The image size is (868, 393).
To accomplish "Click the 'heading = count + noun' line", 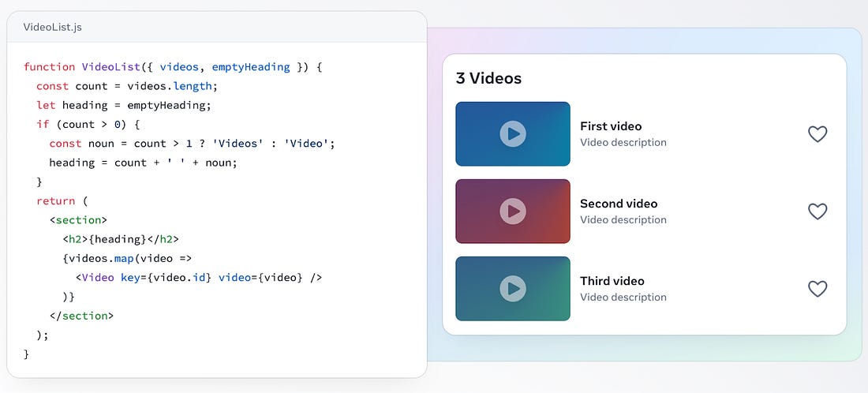I will pos(143,163).
